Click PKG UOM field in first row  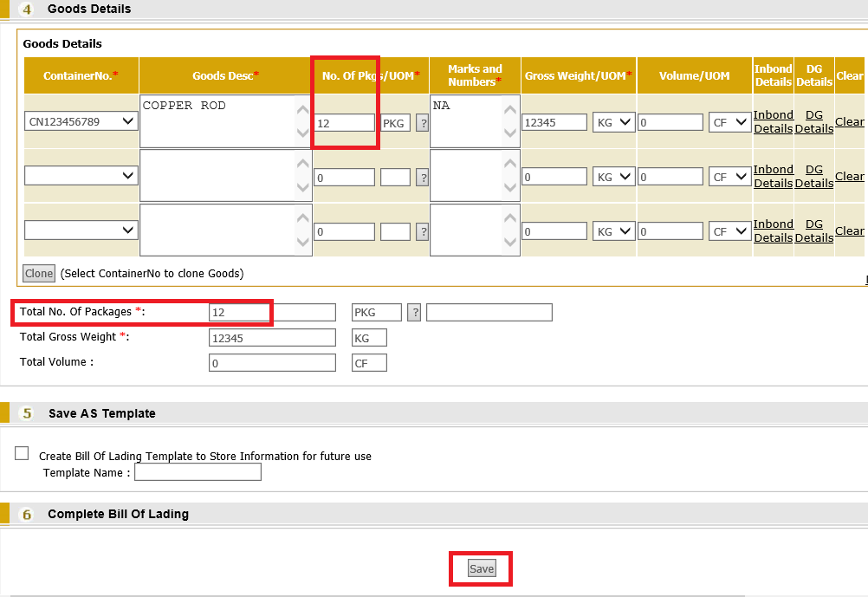(x=395, y=123)
